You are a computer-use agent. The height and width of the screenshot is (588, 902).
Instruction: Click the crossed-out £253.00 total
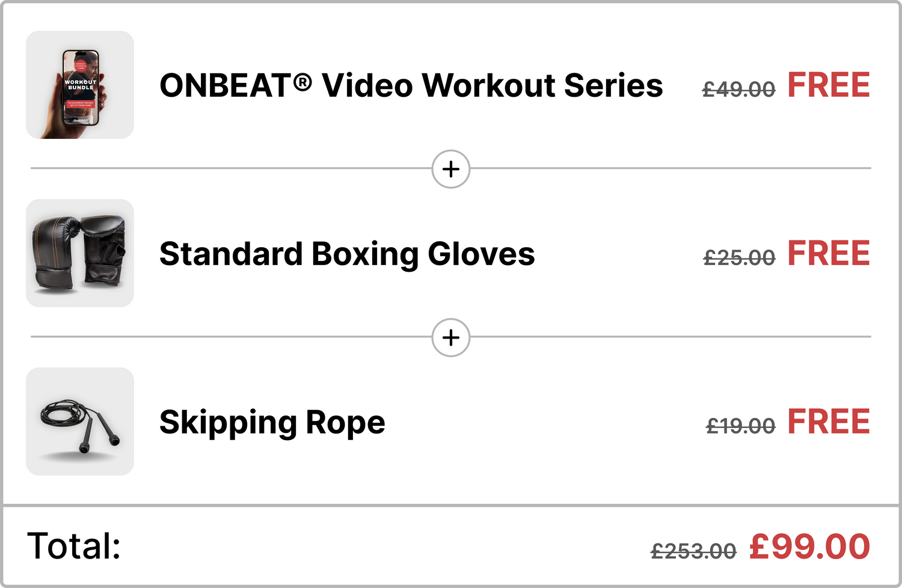[693, 551]
